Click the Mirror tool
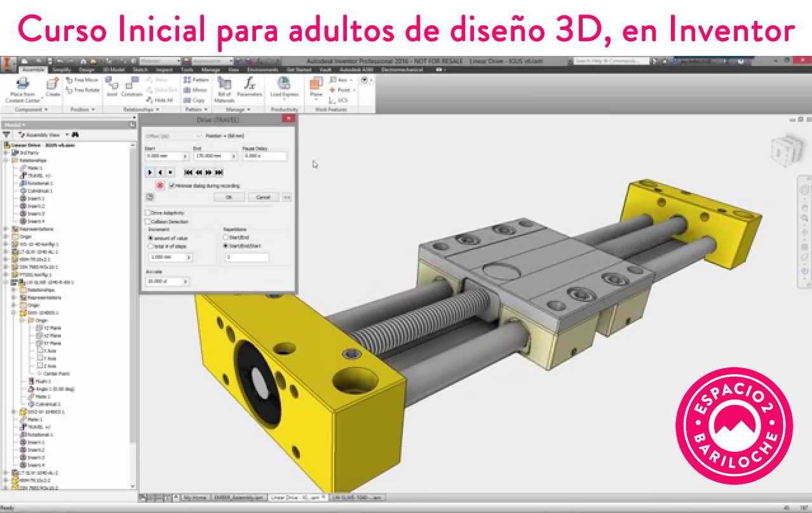 pyautogui.click(x=195, y=90)
